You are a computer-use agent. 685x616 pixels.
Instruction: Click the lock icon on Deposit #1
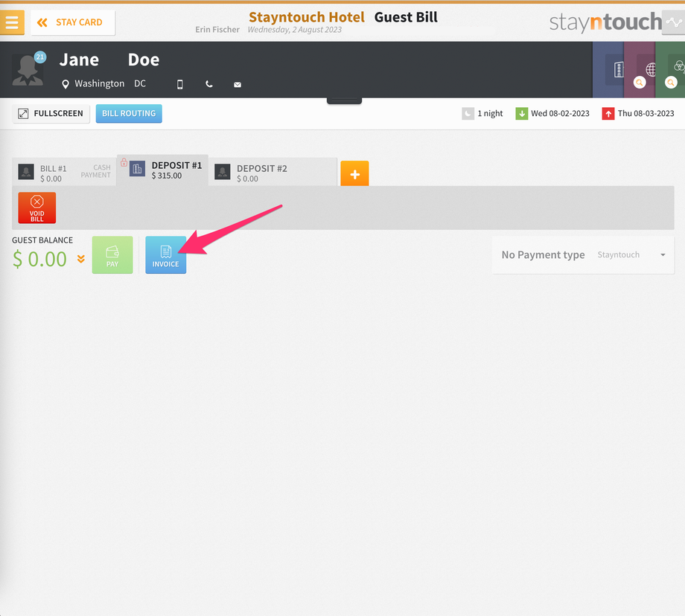tap(124, 162)
